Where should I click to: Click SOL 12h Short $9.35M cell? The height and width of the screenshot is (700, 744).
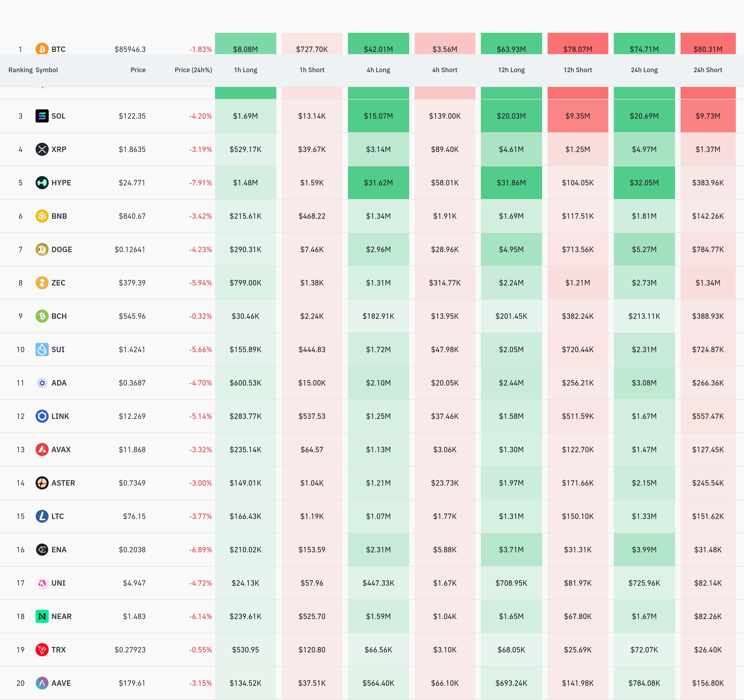point(577,116)
